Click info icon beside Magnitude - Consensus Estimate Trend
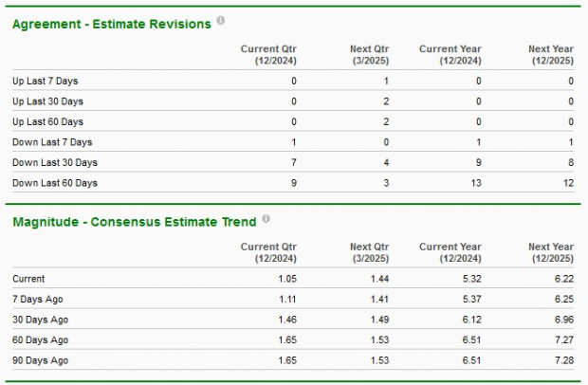 (x=266, y=218)
